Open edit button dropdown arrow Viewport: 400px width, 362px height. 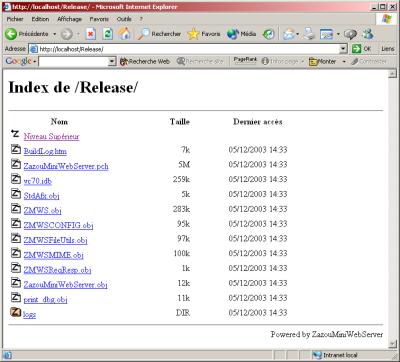tap(338, 34)
